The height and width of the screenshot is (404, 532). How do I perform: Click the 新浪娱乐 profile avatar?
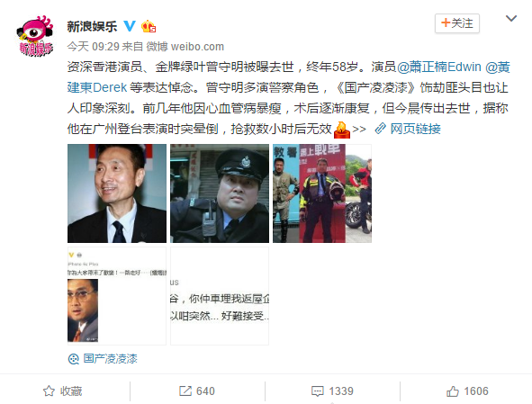35,36
